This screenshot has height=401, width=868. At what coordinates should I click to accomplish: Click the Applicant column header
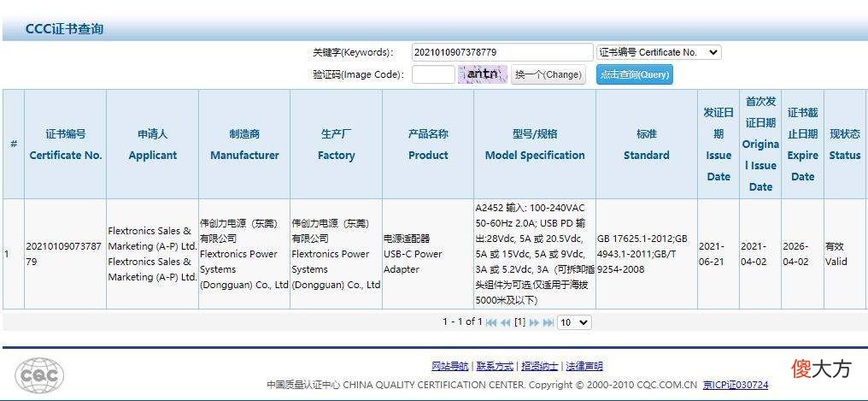point(152,144)
